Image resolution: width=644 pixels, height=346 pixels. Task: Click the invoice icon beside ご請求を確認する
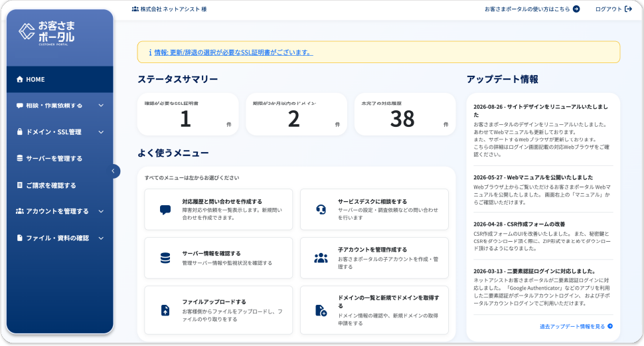19,185
